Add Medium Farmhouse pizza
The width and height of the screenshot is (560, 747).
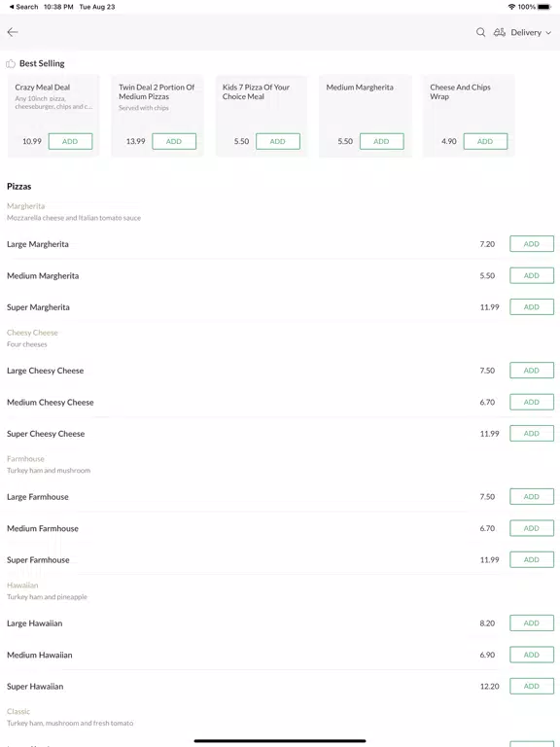[532, 528]
